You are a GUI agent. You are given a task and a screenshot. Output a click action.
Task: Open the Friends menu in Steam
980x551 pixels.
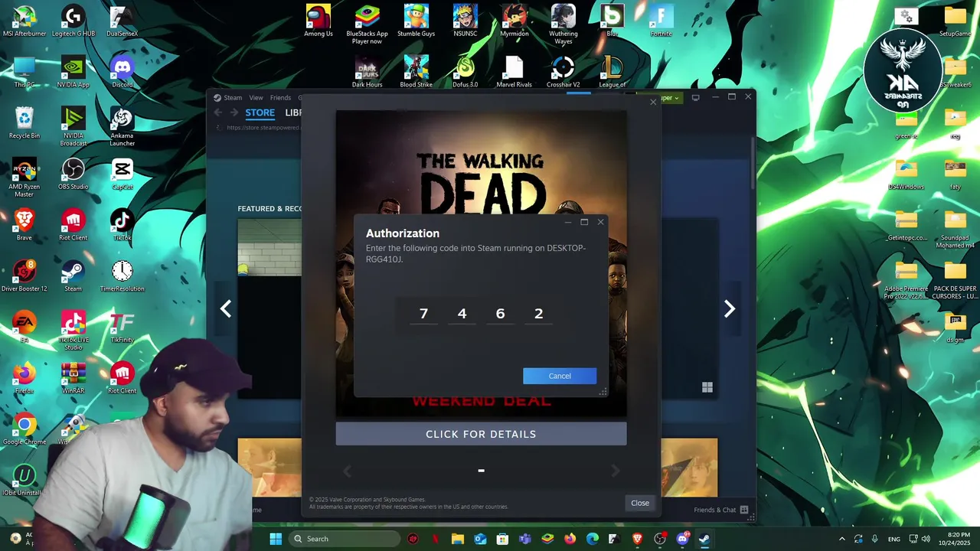click(x=280, y=98)
